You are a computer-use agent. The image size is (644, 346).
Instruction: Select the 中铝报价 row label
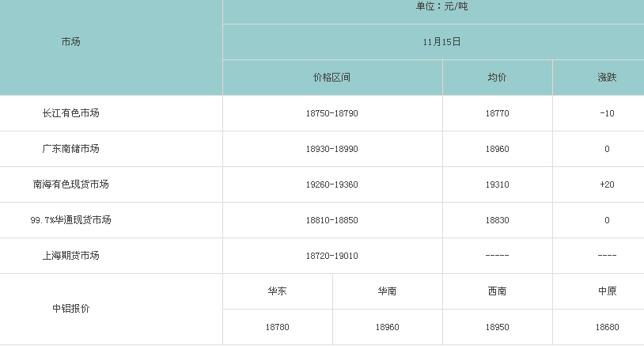pyautogui.click(x=70, y=309)
